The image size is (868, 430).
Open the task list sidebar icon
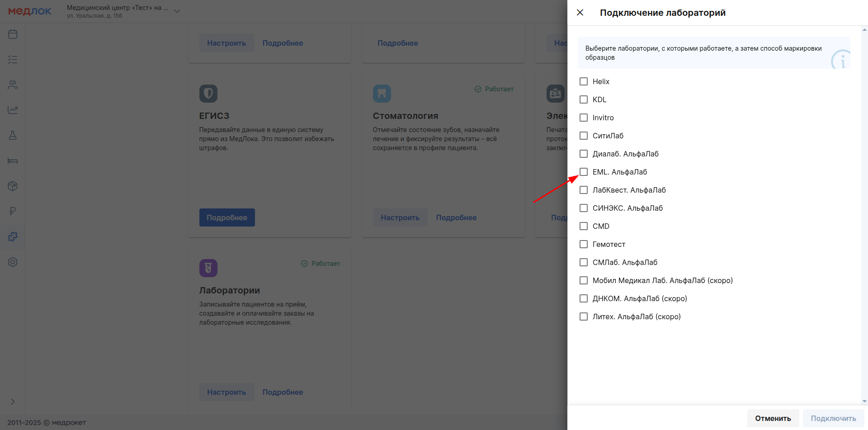[x=13, y=60]
